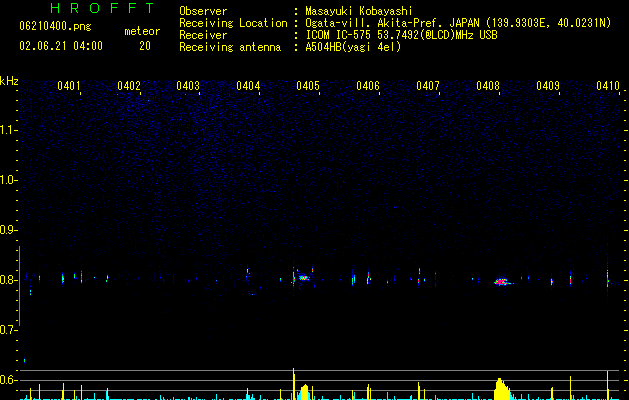Click the 0406 time marker

(x=368, y=86)
